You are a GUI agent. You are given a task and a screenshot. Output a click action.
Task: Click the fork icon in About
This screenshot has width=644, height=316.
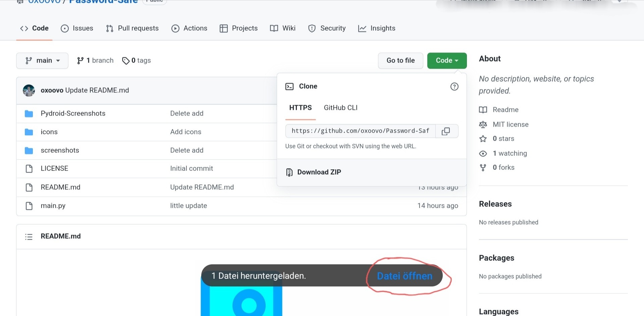click(483, 168)
